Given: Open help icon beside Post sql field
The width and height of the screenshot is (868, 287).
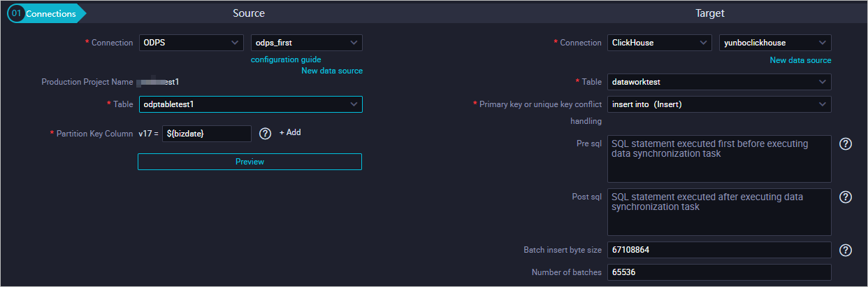Looking at the screenshot, I should 845,197.
